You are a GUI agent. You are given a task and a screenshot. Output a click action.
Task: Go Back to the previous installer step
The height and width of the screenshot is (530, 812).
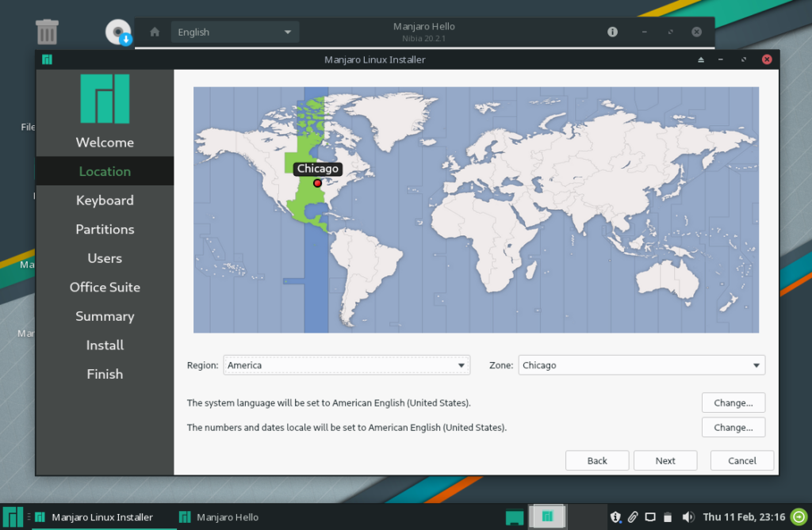pyautogui.click(x=597, y=460)
